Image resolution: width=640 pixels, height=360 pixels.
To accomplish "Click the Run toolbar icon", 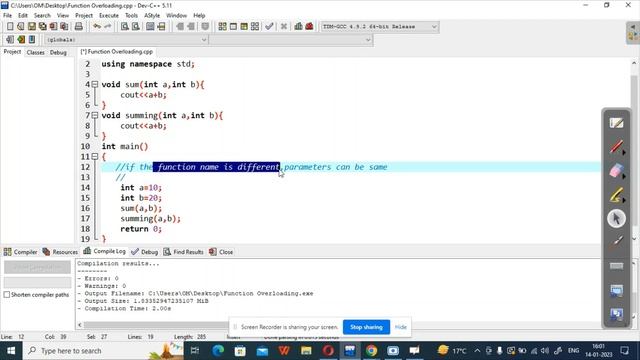I will [233, 27].
